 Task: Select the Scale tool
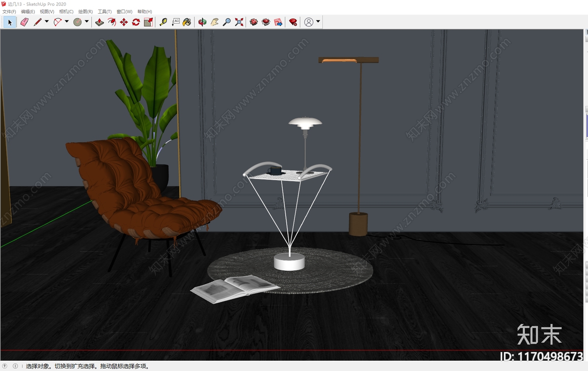pos(148,22)
